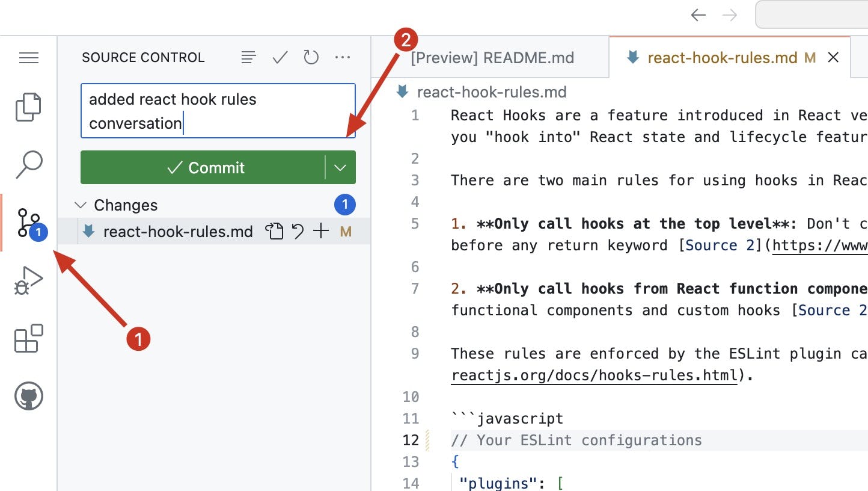
Task: Click bold text Only call hooks at the top level
Action: (x=633, y=224)
